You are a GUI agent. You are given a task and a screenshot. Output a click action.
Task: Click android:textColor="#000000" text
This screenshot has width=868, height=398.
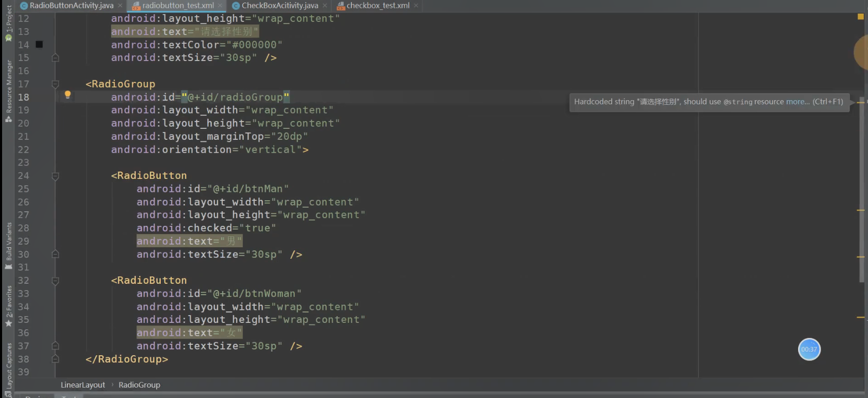click(197, 45)
